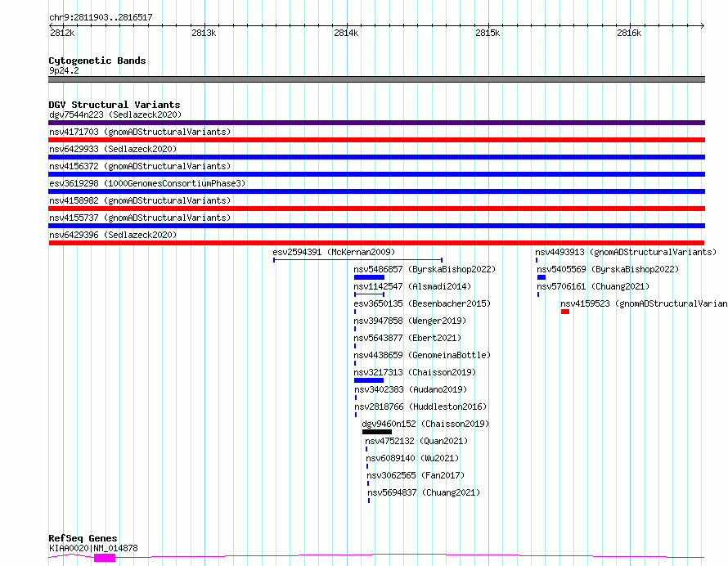Select the nsv4171703 gnomAD variant label

pyautogui.click(x=140, y=132)
